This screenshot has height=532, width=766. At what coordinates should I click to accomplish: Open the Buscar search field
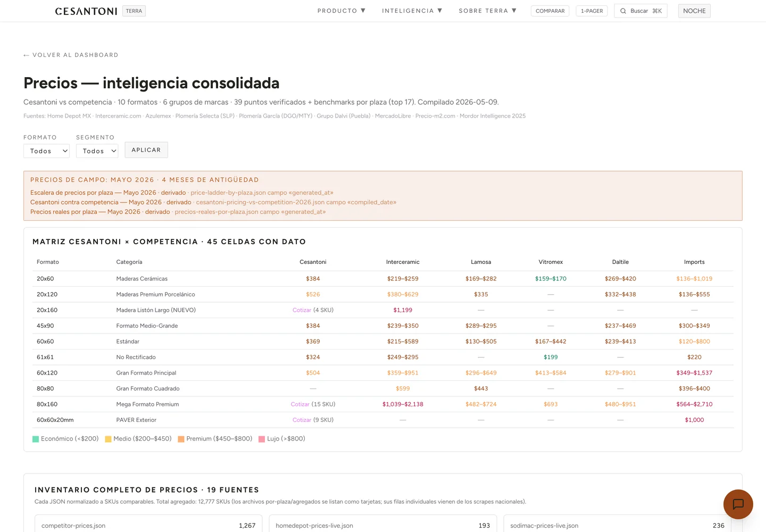[x=640, y=11]
